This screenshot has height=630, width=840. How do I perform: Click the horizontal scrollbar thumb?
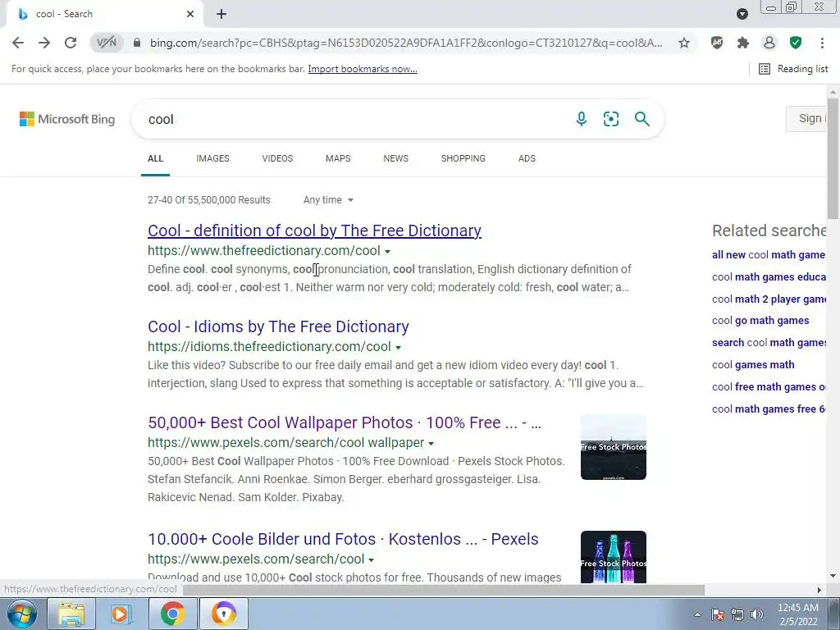[x=444, y=590]
